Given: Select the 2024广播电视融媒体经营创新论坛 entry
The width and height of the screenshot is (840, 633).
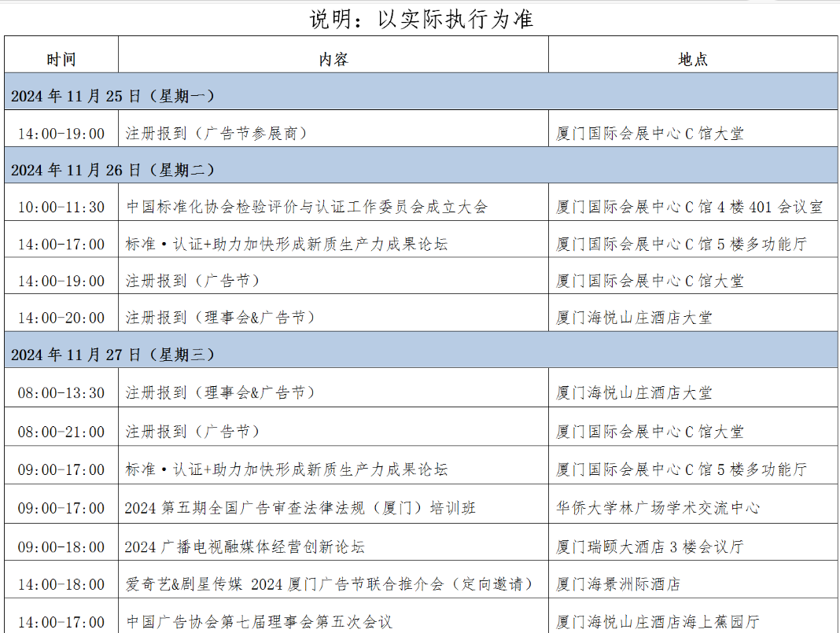Looking at the screenshot, I should click(245, 547).
